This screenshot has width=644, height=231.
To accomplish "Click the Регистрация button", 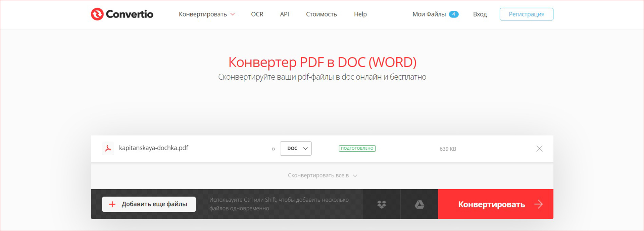I will 526,14.
